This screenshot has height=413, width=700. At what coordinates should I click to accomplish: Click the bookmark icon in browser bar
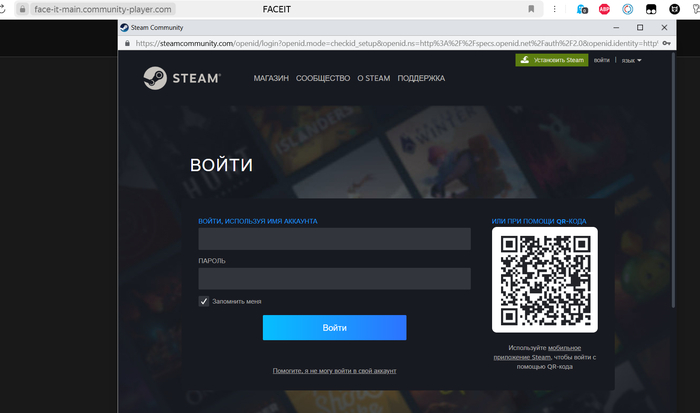(x=531, y=9)
